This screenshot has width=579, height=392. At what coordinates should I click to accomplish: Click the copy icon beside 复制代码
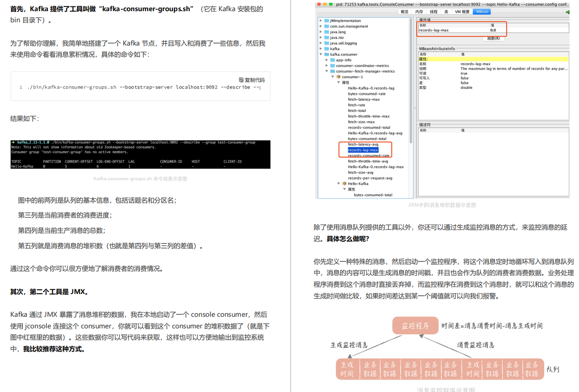[x=241, y=80]
